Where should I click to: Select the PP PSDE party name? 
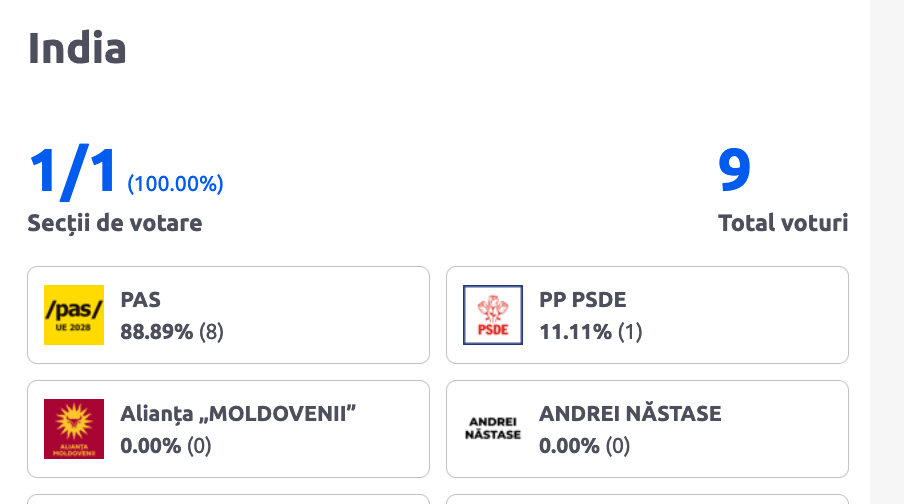point(582,299)
